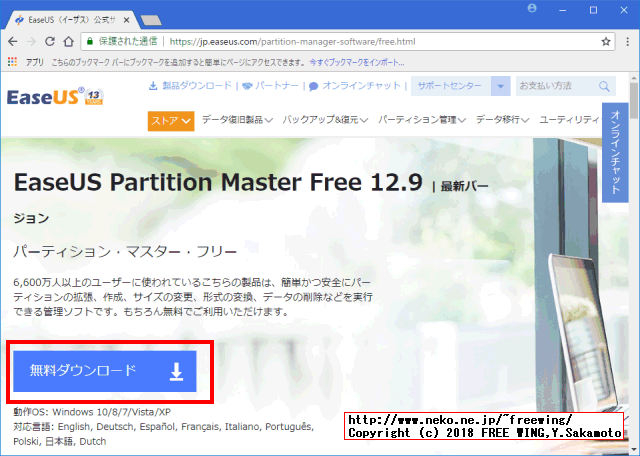Close the EaseUS browser tab

(127, 20)
